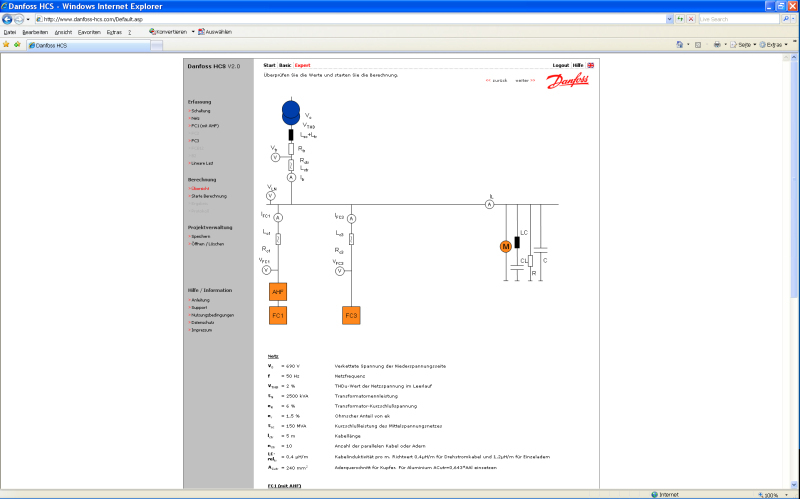The height and width of the screenshot is (499, 800).
Task: Open Datenschutz sidebar link
Action: (x=202, y=322)
